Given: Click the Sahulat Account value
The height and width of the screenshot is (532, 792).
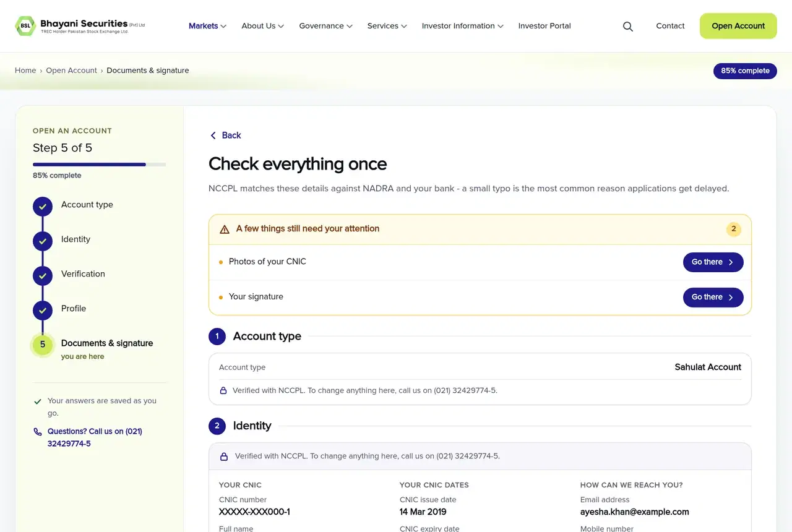Looking at the screenshot, I should click(x=708, y=367).
